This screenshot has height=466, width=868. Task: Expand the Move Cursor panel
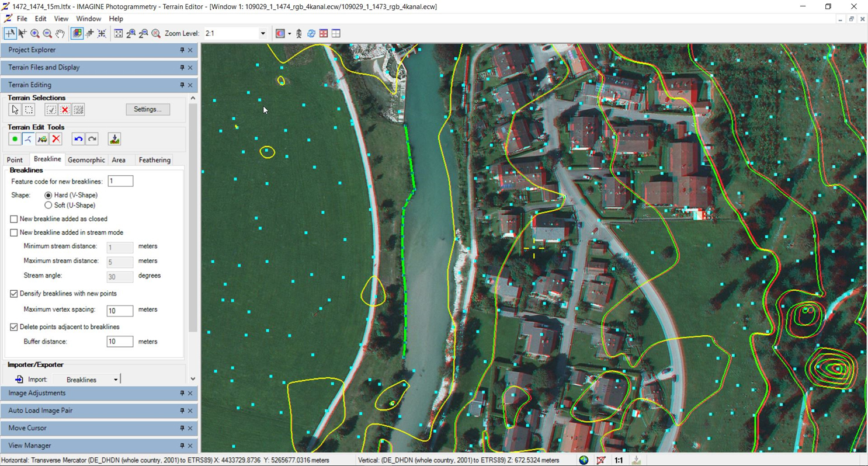(x=99, y=429)
